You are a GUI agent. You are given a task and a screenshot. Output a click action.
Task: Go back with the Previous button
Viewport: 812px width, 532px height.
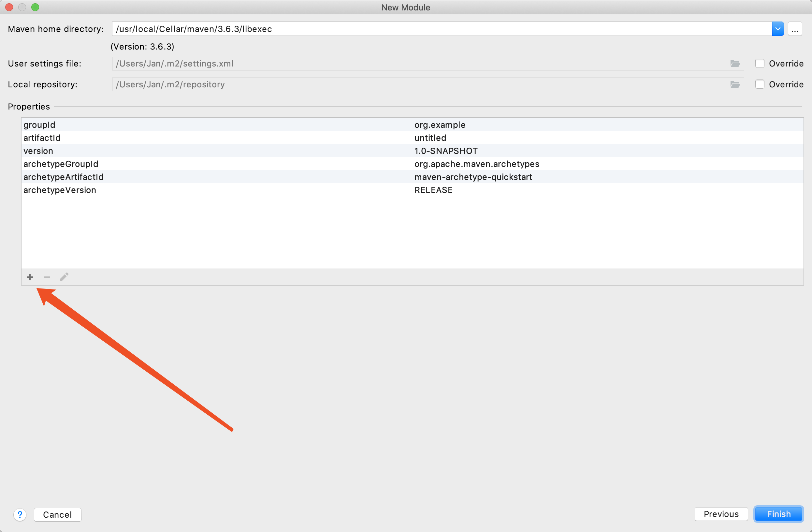(x=721, y=514)
